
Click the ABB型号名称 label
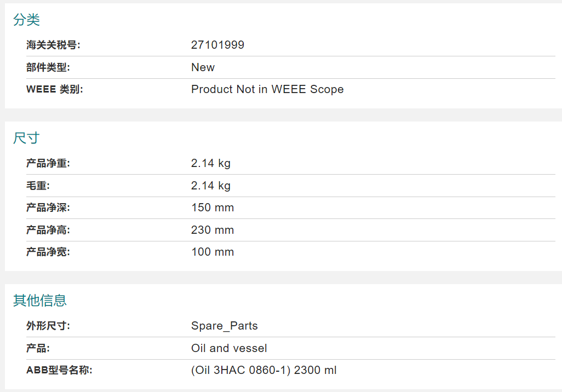(59, 370)
